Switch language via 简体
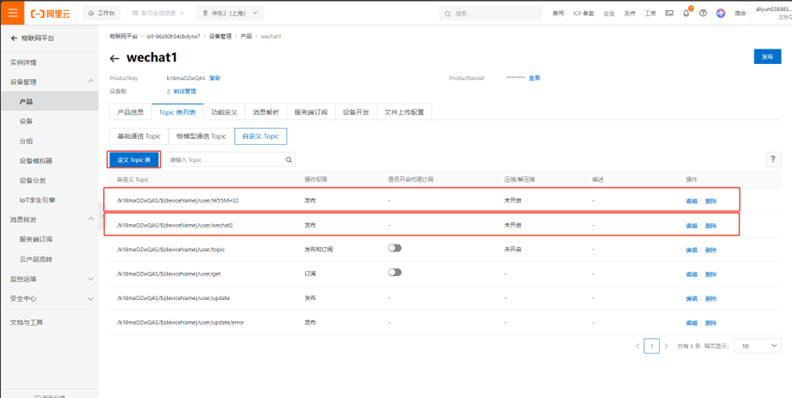The width and height of the screenshot is (792, 398). point(740,14)
